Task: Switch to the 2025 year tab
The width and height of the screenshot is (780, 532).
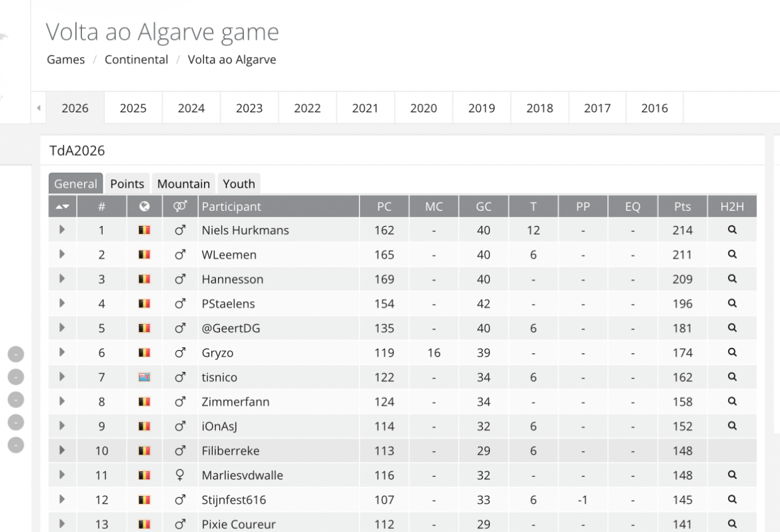Action: coord(133,108)
